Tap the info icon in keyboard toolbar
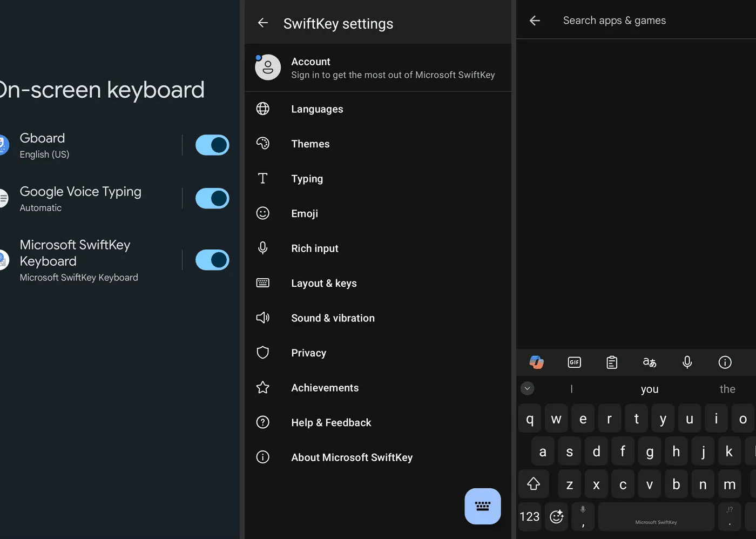Image resolution: width=756 pixels, height=539 pixels. point(725,362)
